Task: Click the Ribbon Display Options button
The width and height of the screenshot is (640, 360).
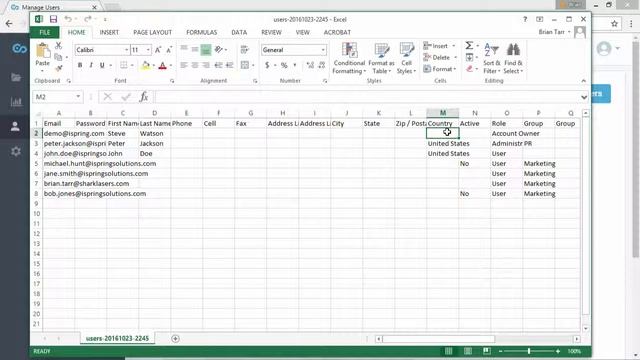Action: click(539, 19)
